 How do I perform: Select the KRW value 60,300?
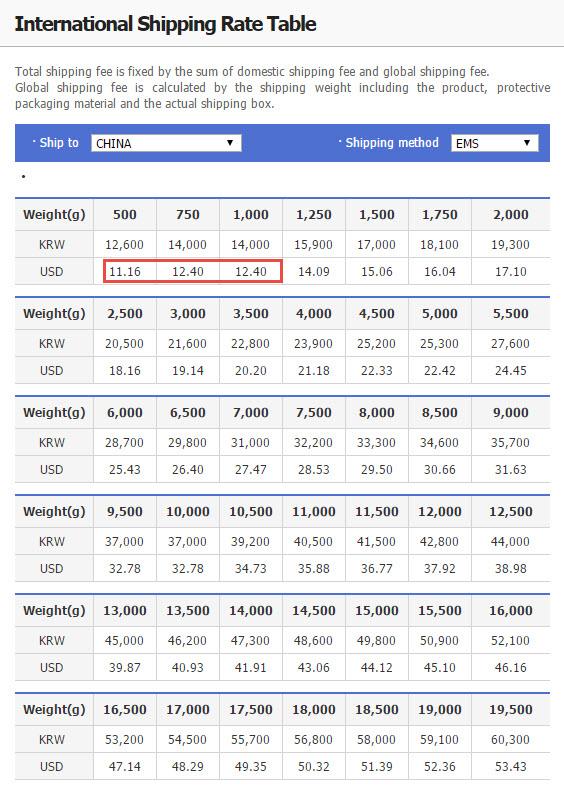point(510,740)
